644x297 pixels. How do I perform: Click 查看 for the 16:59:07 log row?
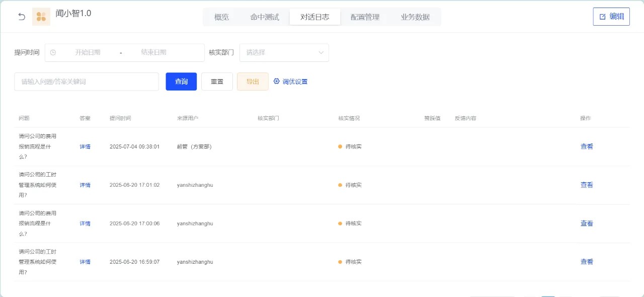tap(587, 262)
